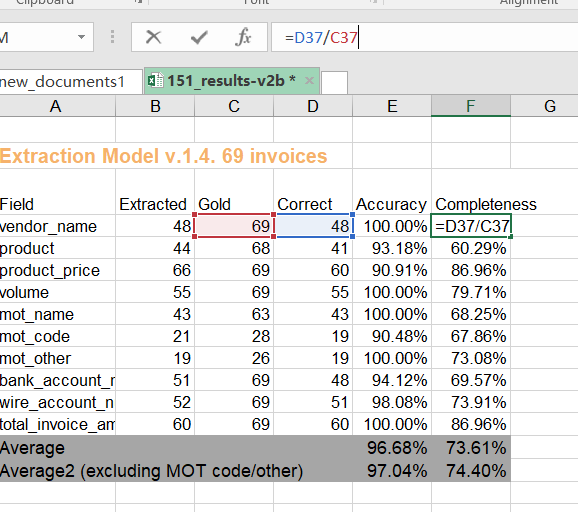Select the mot_code accuracy cell 90.48%
The height and width of the screenshot is (512, 578).
click(392, 336)
